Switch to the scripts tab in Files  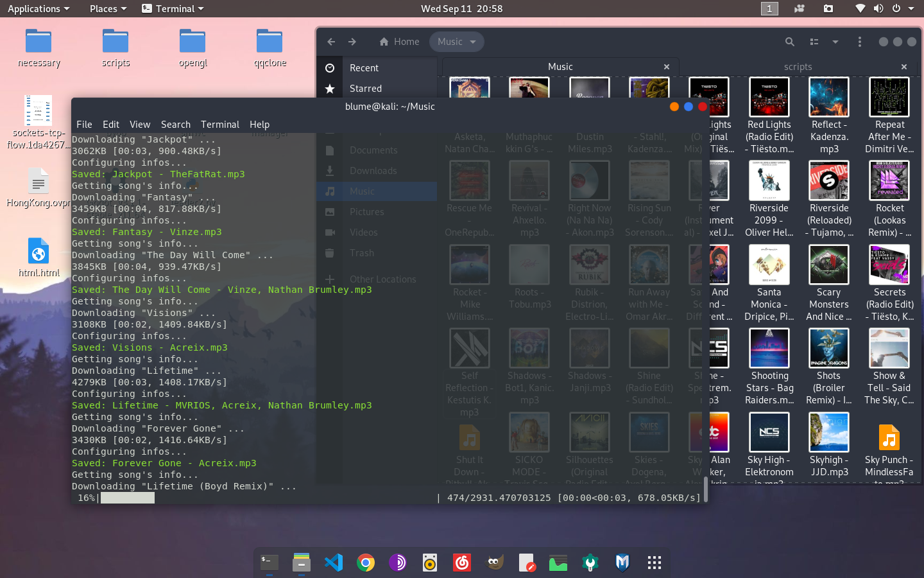pos(798,67)
